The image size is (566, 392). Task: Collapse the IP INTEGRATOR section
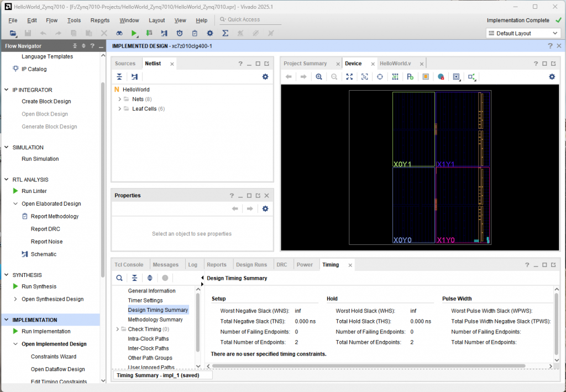7,90
